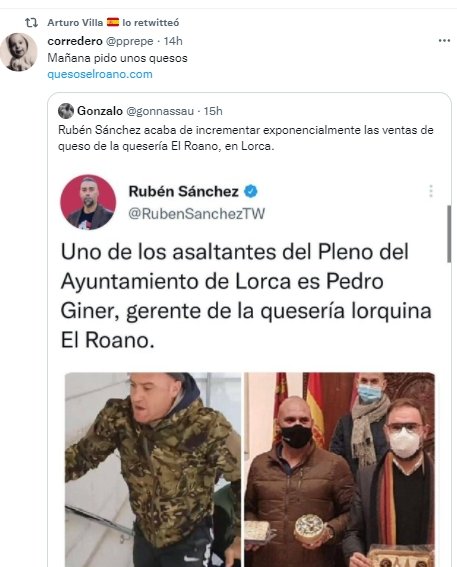Image resolution: width=457 pixels, height=567 pixels.
Task: Open the photo of masked men holding cheeses
Action: [339, 469]
